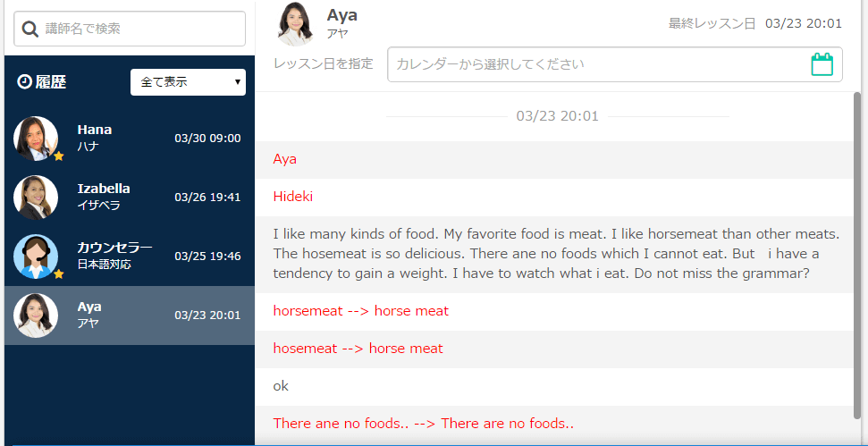Open the green calendar icon
The height and width of the screenshot is (446, 868).
click(x=822, y=64)
